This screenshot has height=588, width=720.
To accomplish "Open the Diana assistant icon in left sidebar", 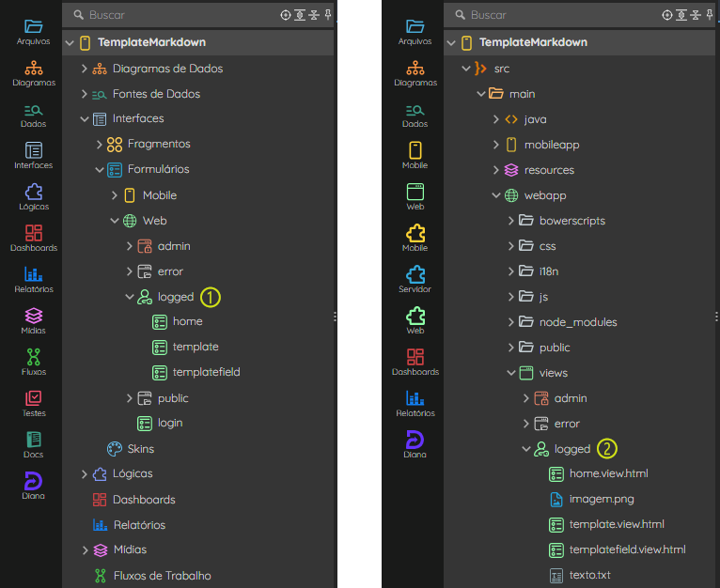I will click(33, 486).
